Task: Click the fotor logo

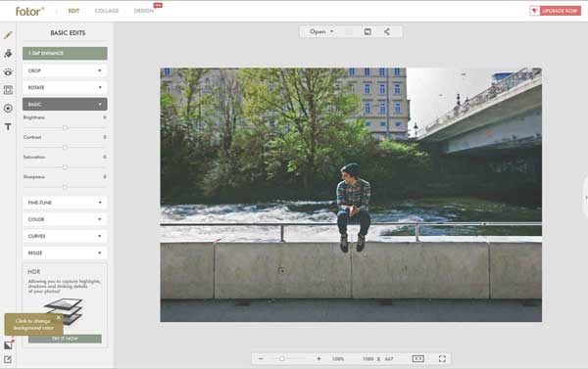Action: coord(29,11)
